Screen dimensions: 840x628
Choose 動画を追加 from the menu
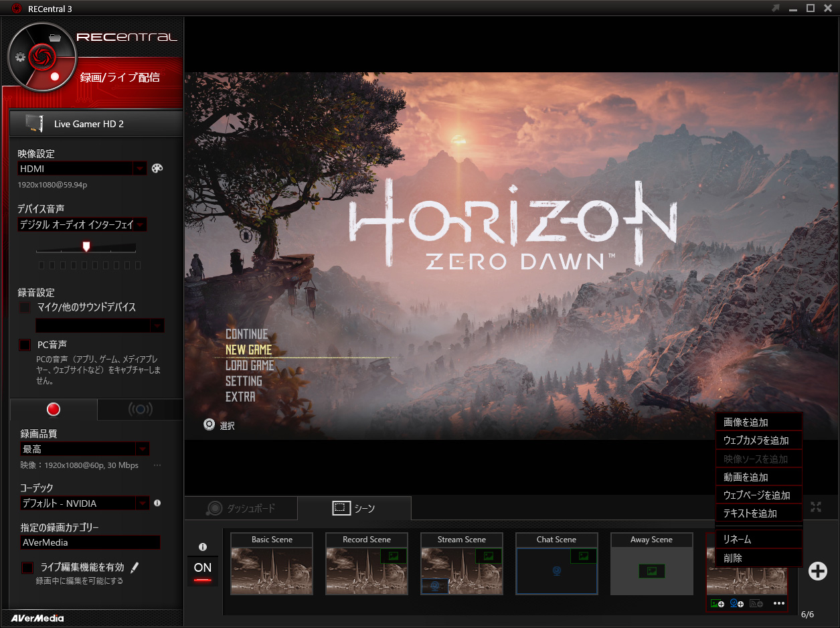[x=758, y=477]
